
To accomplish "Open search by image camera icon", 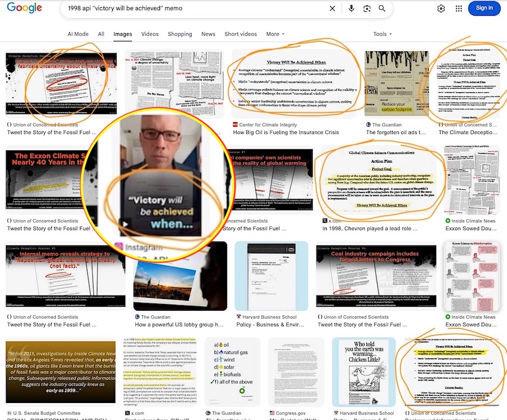I will click(367, 8).
